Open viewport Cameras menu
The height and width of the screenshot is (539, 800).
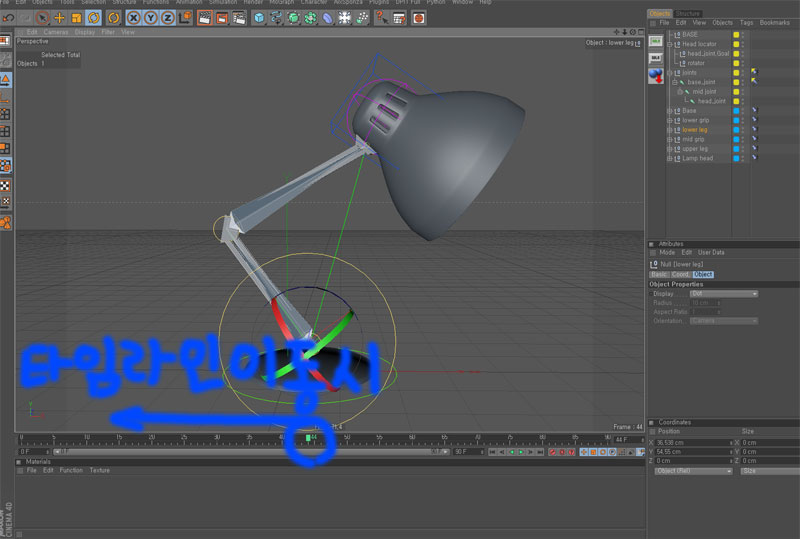coord(56,32)
